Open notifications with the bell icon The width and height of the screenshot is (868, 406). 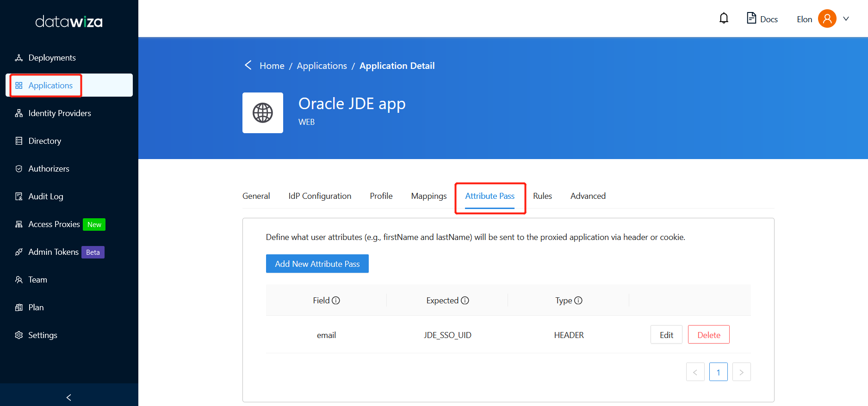[724, 18]
